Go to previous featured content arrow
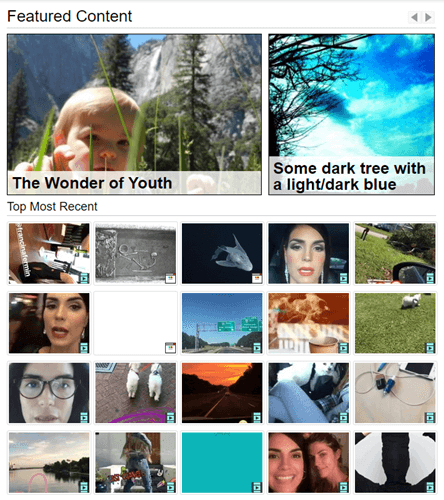Screen dimensions: 444x500 click(414, 17)
